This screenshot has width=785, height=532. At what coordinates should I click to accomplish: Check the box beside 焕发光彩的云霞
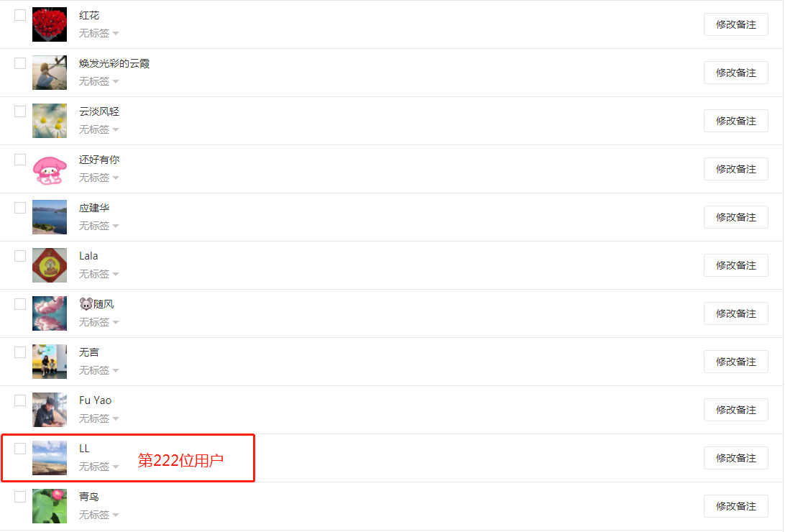(x=20, y=63)
